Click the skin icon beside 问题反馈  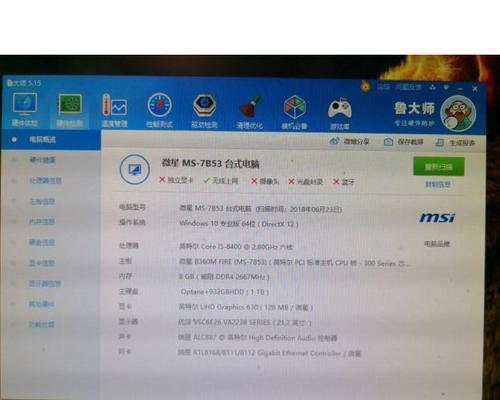pos(433,87)
